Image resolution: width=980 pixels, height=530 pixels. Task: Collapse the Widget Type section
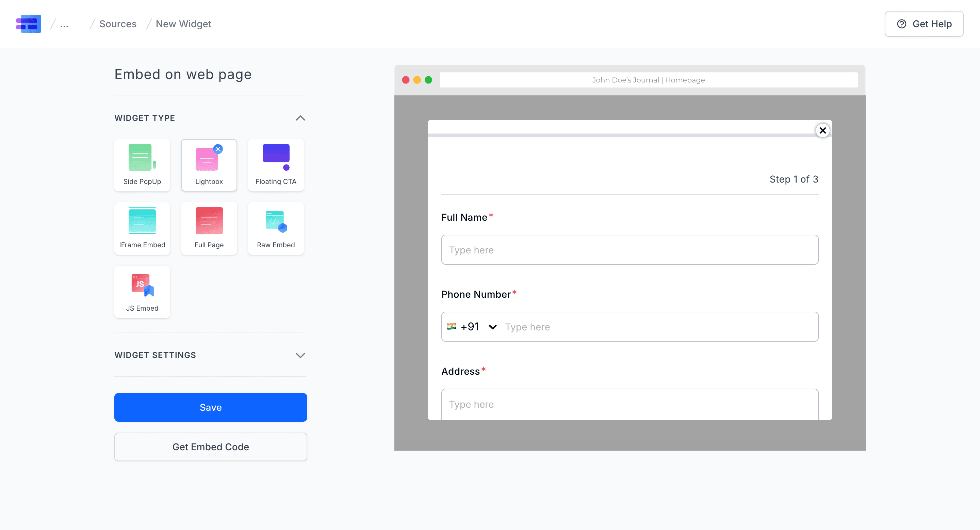click(x=300, y=118)
